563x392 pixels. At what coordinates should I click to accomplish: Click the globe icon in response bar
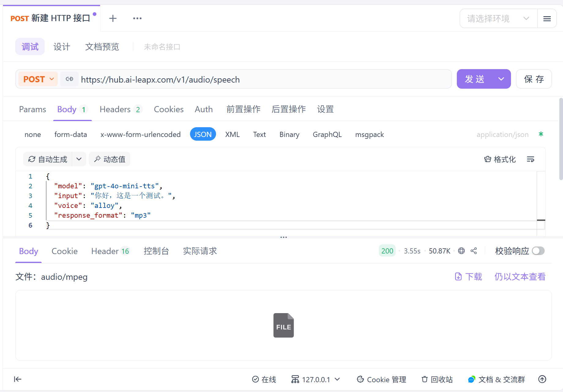(461, 251)
